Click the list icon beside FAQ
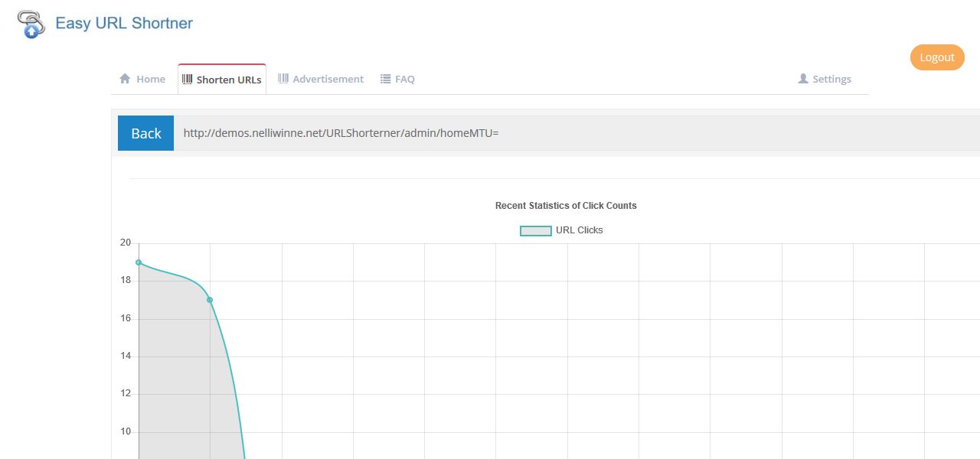The width and height of the screenshot is (980, 459). pyautogui.click(x=386, y=78)
